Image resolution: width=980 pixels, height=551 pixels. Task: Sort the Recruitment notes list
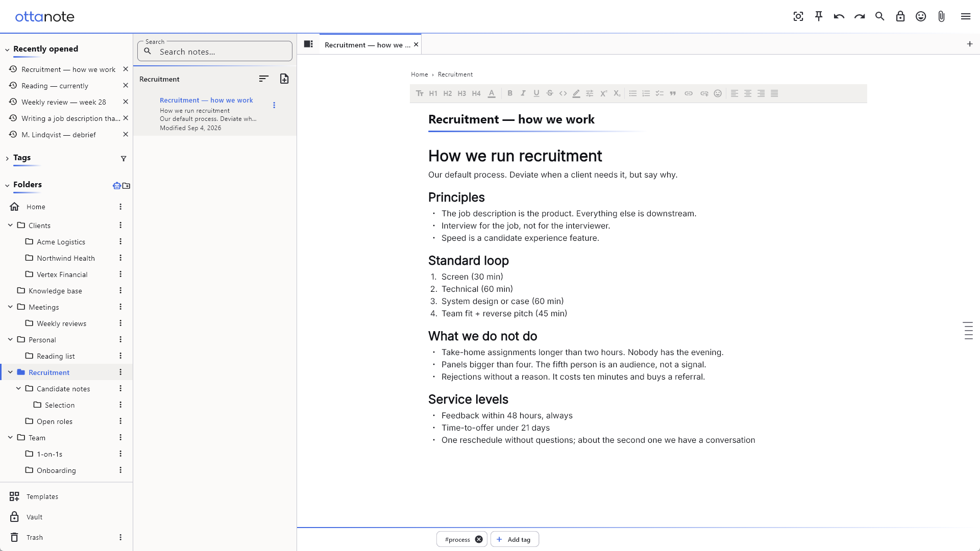263,79
